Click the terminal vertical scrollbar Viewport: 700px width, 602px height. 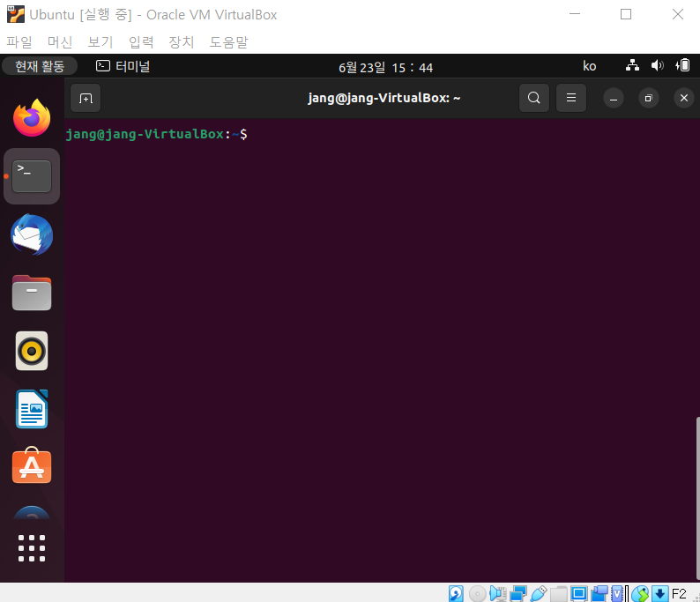click(x=697, y=498)
